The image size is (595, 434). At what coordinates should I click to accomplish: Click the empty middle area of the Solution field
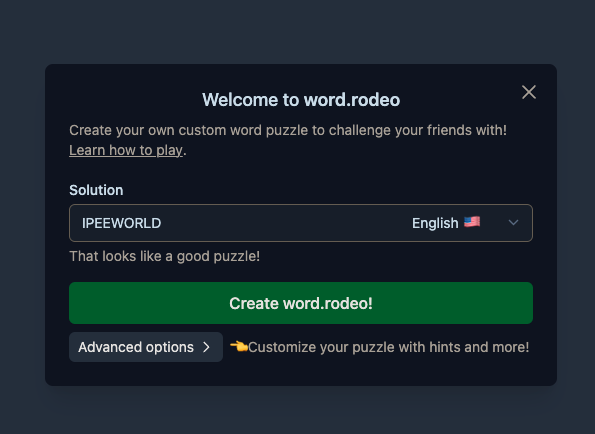[285, 223]
